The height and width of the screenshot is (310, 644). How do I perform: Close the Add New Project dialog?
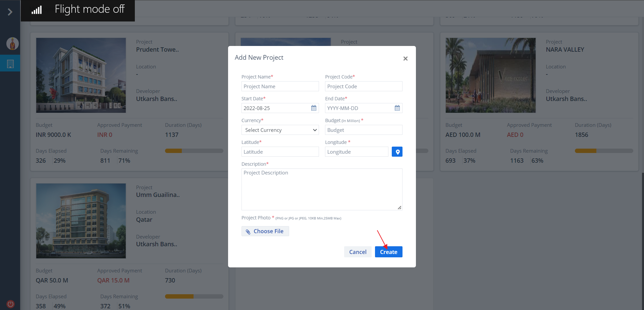click(x=405, y=59)
